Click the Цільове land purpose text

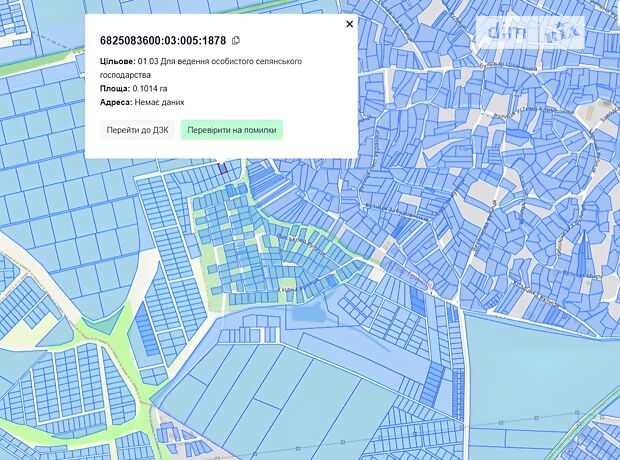pos(200,67)
